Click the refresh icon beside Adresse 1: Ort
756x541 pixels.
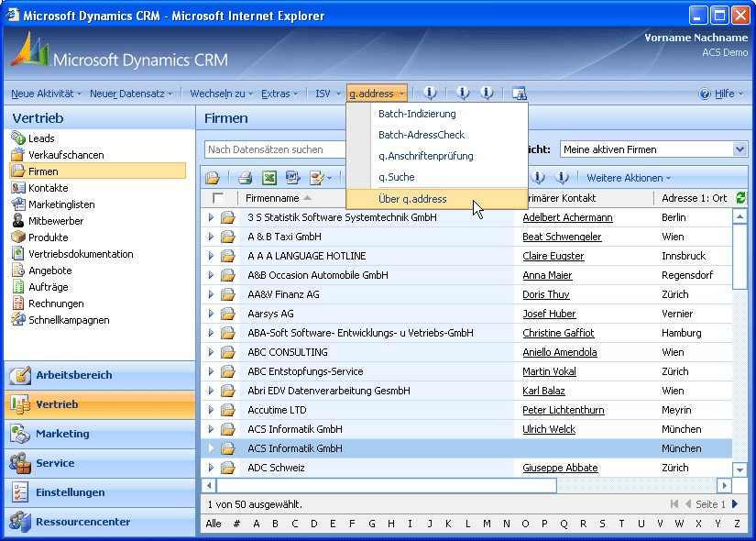(x=740, y=197)
